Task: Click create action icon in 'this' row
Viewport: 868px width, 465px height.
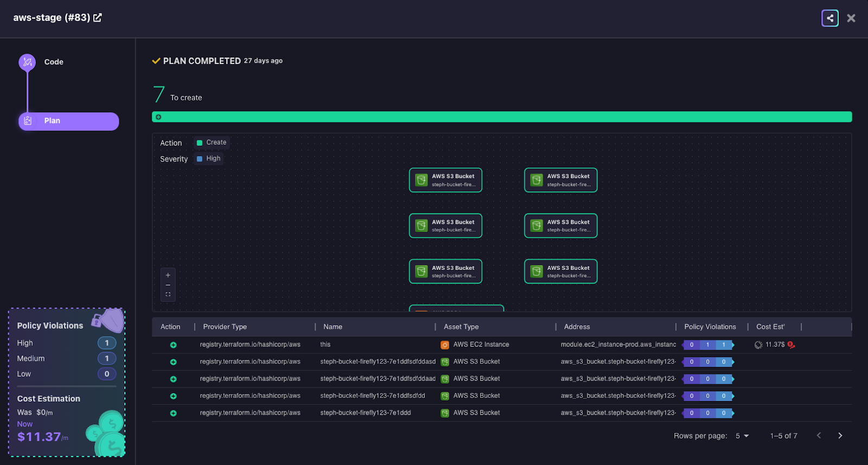Action: pyautogui.click(x=173, y=345)
